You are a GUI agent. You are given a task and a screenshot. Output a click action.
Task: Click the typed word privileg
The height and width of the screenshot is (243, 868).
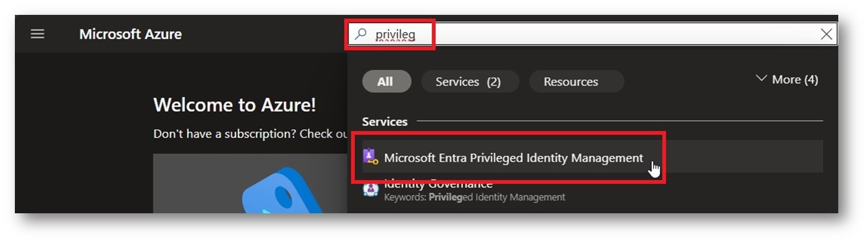pyautogui.click(x=395, y=34)
